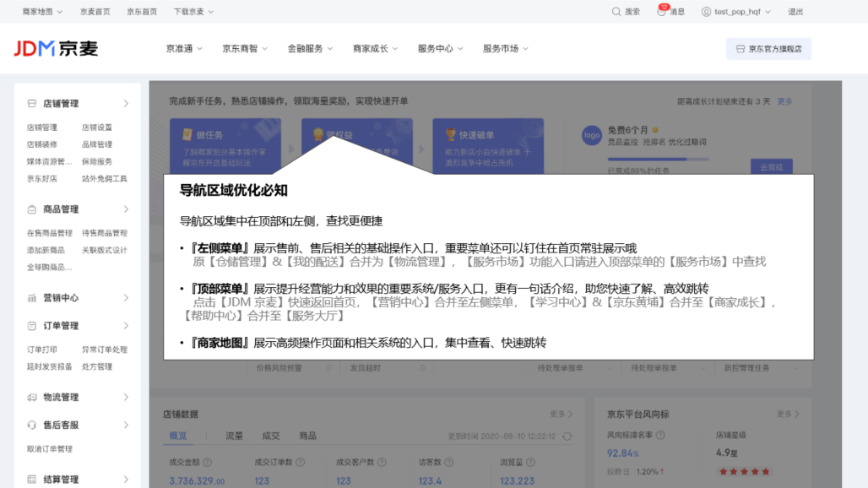
Task: Open 店铺设置 in the sidebar
Action: 97,127
